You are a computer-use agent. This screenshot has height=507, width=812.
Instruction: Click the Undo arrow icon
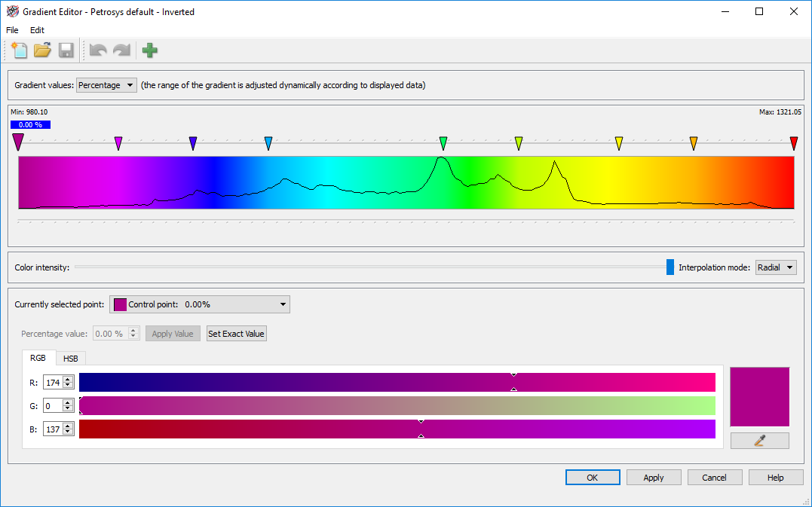coord(98,50)
